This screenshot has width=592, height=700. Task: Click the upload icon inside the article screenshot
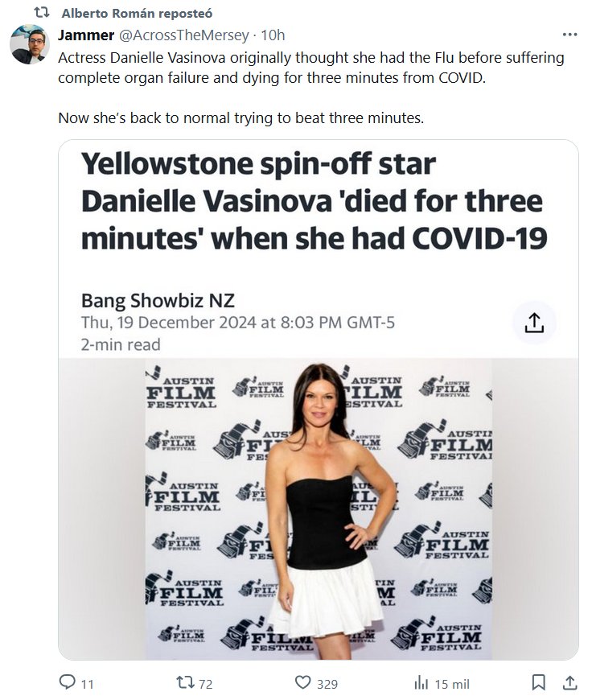coord(534,323)
